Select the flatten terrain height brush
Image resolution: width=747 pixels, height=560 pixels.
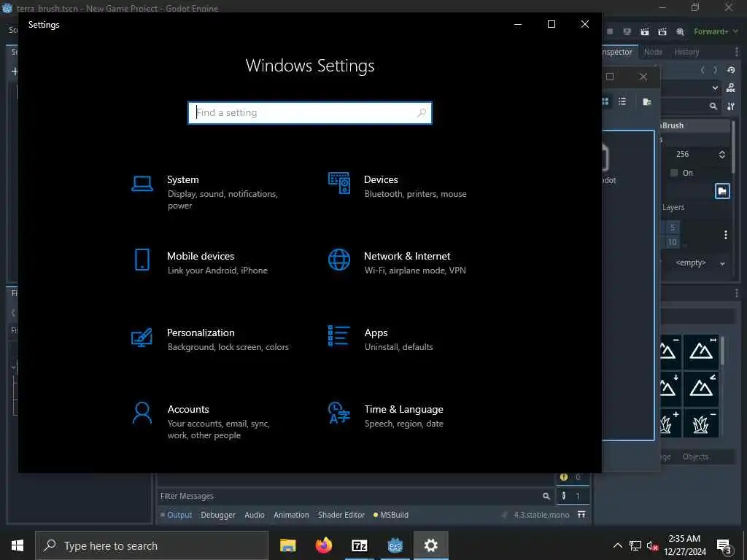(x=701, y=352)
